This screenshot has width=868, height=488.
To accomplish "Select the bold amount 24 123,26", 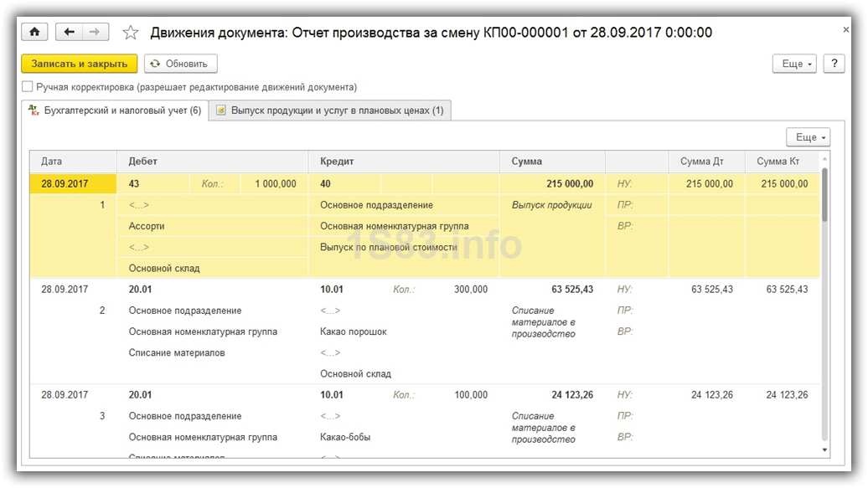I will coord(572,395).
